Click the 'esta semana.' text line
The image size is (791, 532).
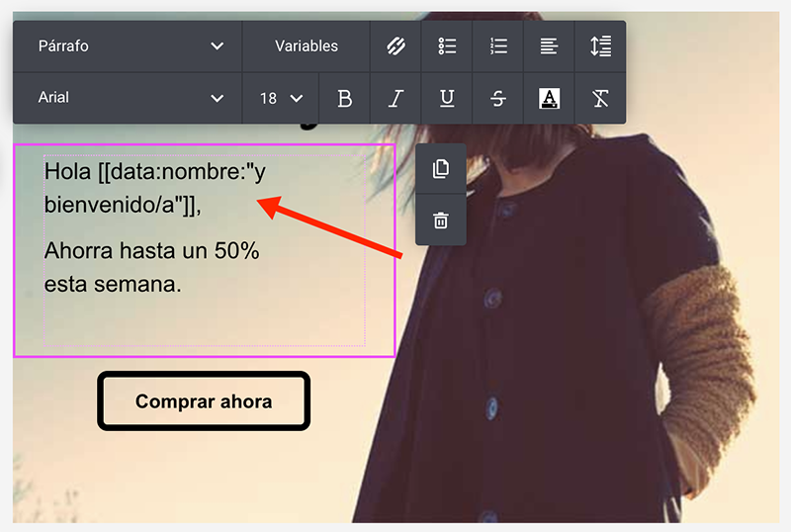pos(113,284)
